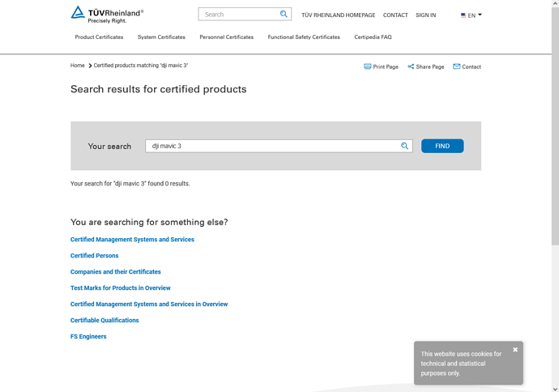Click the Home breadcrumb link

coord(77,66)
